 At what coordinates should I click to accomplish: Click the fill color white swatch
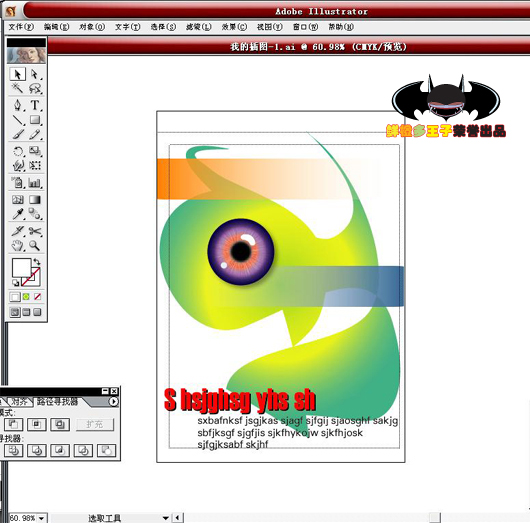point(21,268)
